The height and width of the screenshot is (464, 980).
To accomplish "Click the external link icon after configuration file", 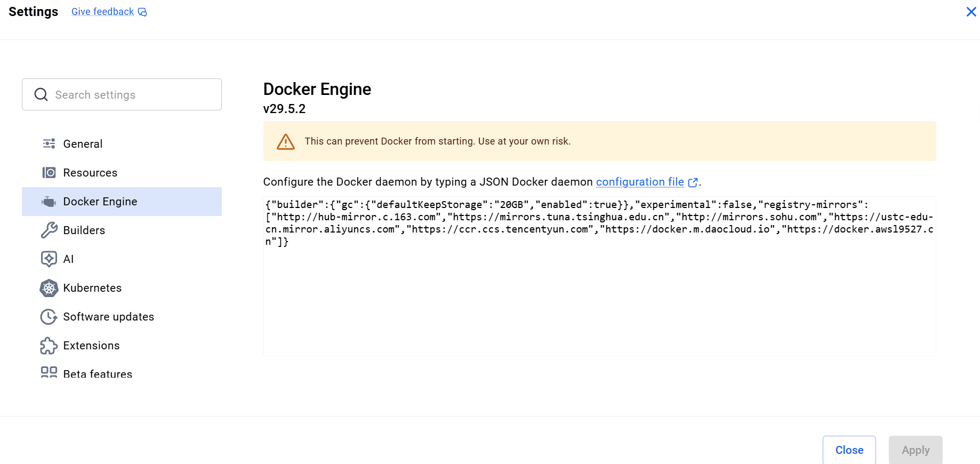I will [x=693, y=182].
